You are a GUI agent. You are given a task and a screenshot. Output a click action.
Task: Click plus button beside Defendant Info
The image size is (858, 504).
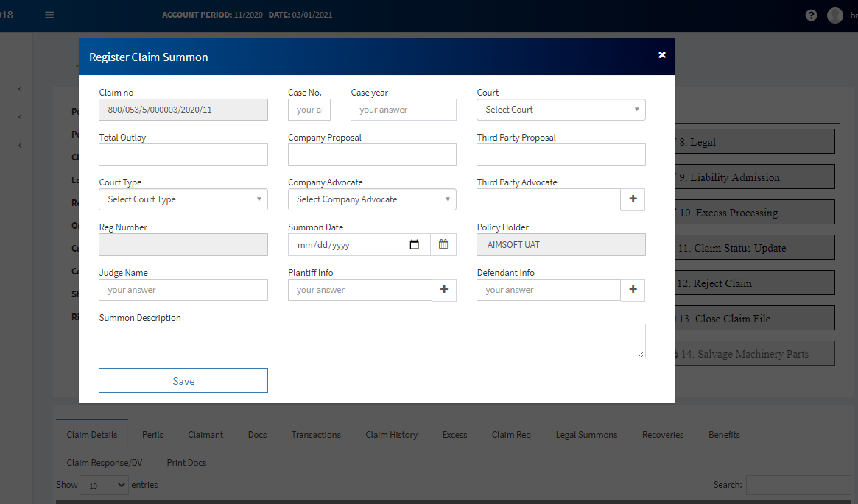633,290
